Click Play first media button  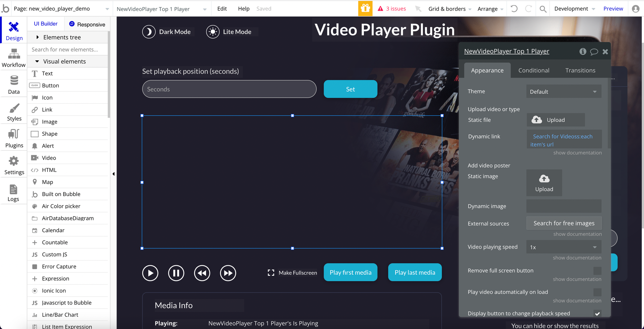tap(350, 272)
